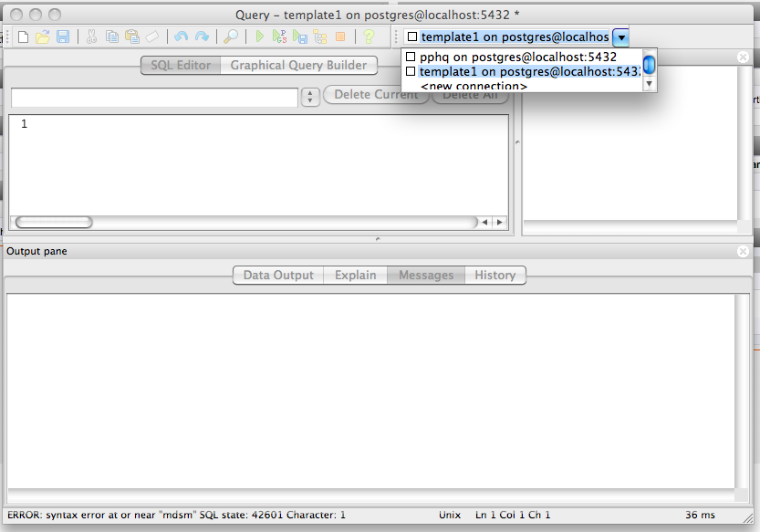
Task: Select pphq on postgres@localhost:5432 connection
Action: (x=517, y=57)
